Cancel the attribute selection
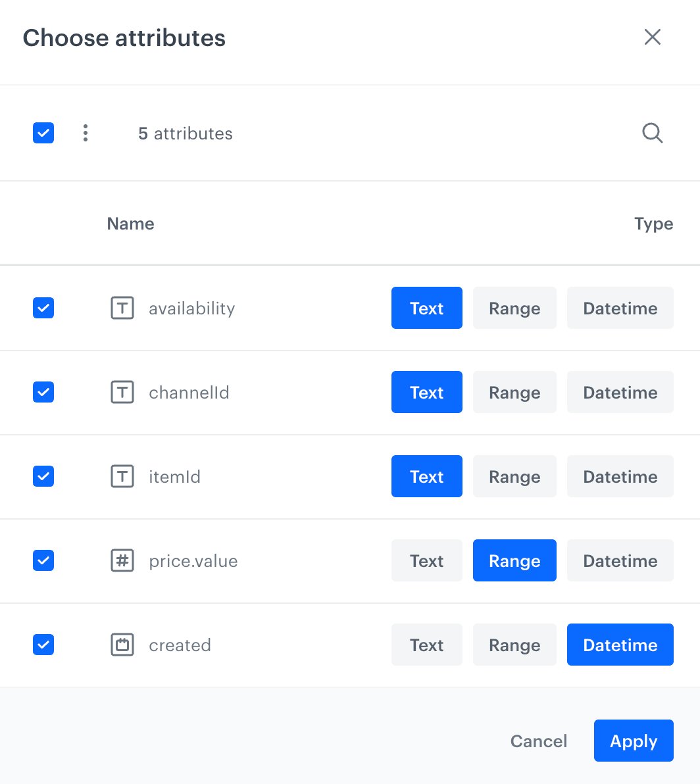The height and width of the screenshot is (784, 700). tap(538, 741)
